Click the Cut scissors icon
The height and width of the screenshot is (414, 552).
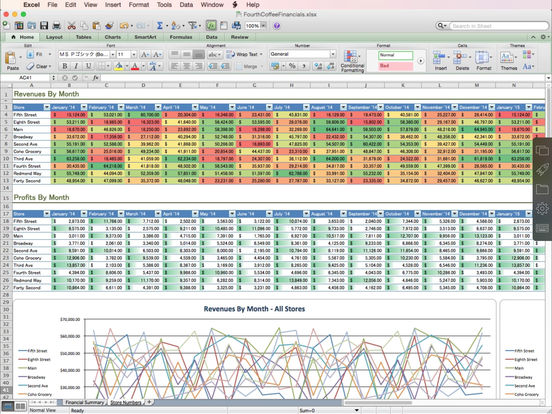(71, 25)
